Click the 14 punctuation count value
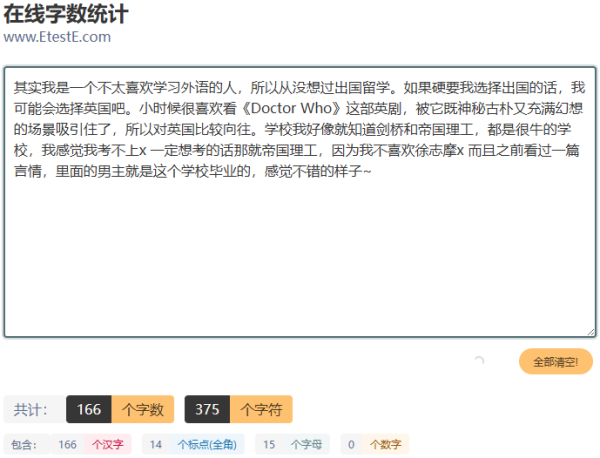Image resolution: width=600 pixels, height=458 pixels. click(156, 444)
